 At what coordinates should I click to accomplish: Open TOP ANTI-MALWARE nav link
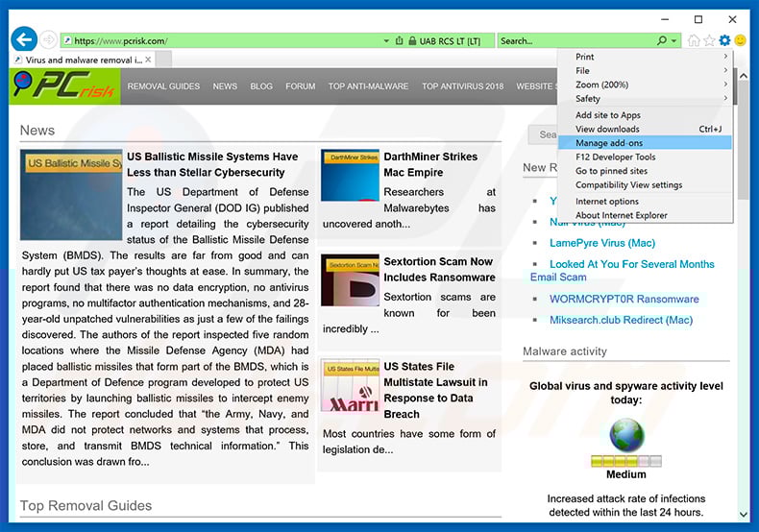[x=368, y=86]
